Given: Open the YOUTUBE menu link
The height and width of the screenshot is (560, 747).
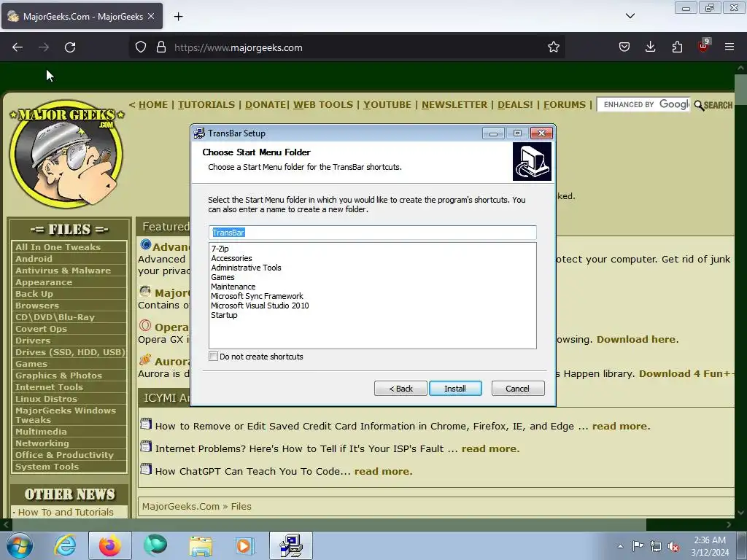Looking at the screenshot, I should tap(387, 105).
